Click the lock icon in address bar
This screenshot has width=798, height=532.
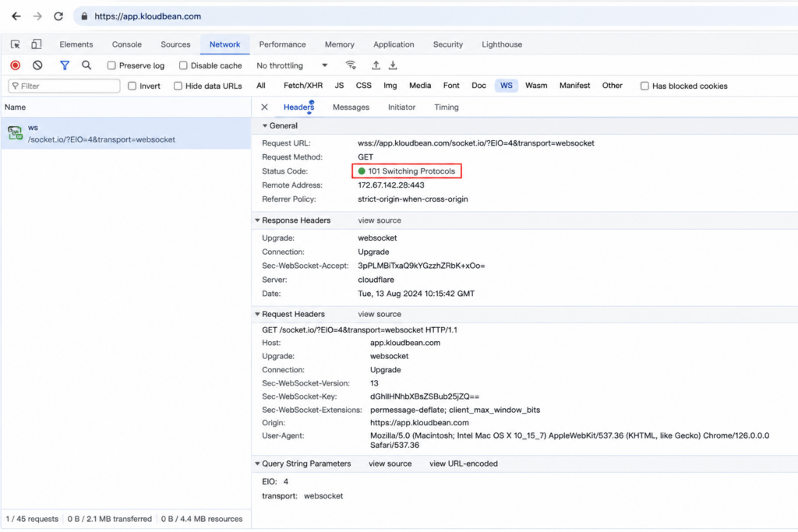click(84, 16)
